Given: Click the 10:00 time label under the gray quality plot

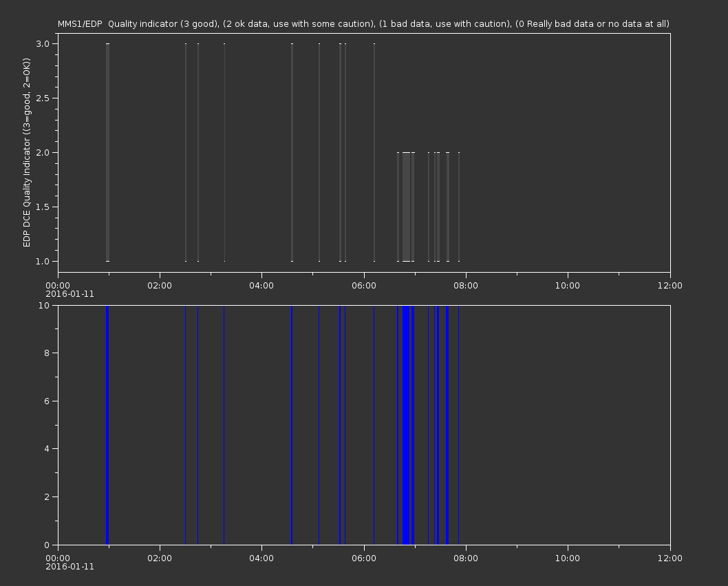Looking at the screenshot, I should point(568,285).
